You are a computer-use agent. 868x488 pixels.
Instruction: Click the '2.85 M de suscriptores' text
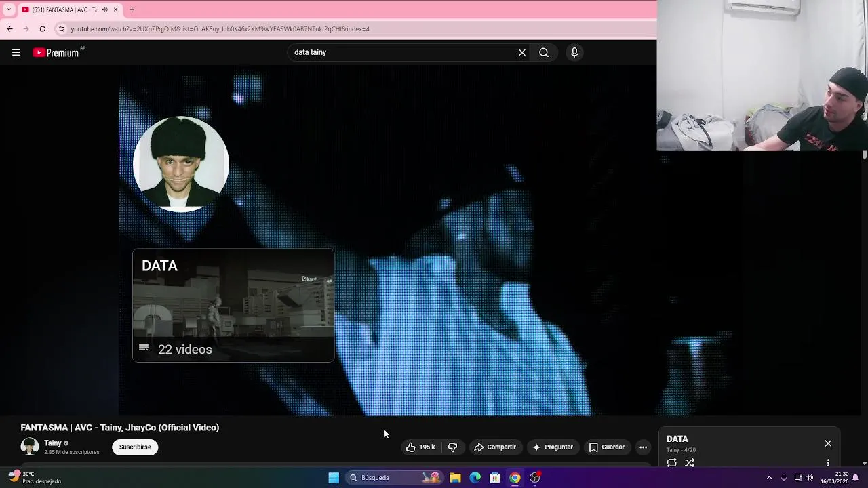72,452
